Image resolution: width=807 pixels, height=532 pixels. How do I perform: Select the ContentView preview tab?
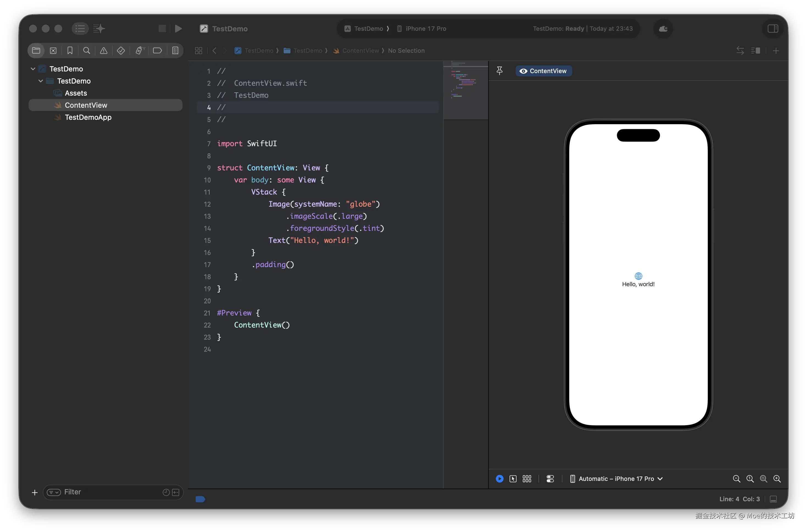point(543,71)
